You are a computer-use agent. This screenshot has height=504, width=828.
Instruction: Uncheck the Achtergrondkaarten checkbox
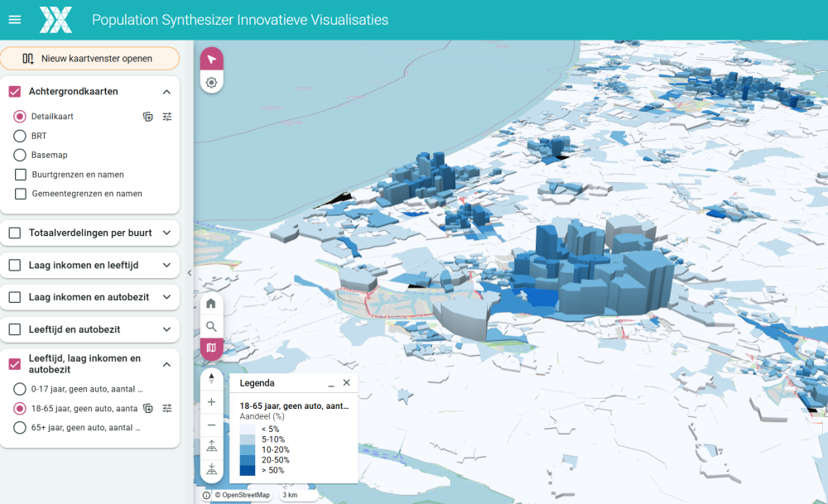point(15,92)
